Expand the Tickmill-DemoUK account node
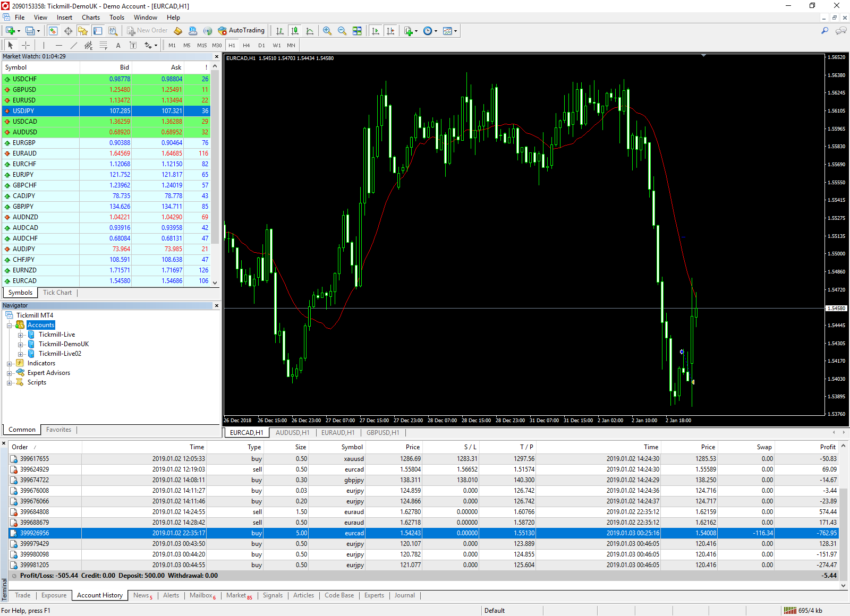This screenshot has width=850, height=616. (x=20, y=344)
